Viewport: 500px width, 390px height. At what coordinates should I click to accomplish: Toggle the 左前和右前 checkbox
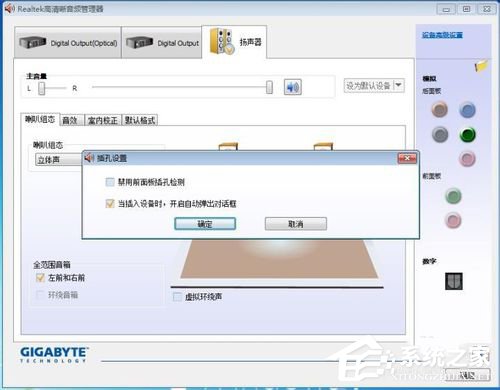(x=40, y=278)
